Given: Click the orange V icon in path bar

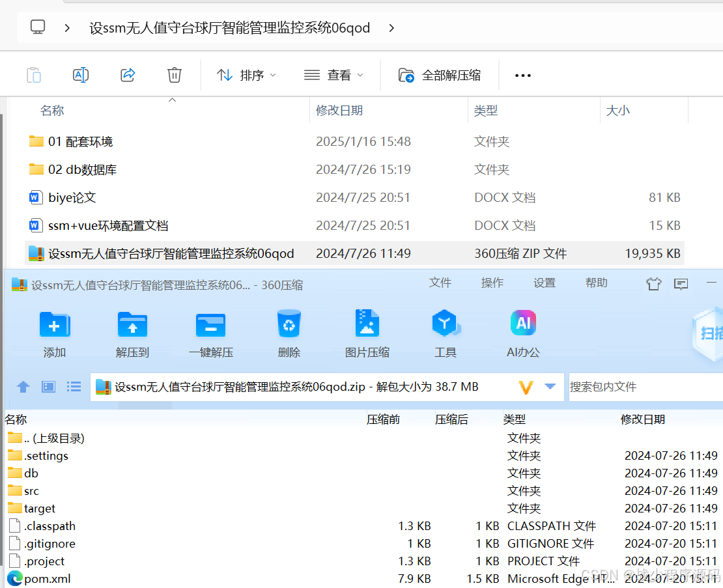Looking at the screenshot, I should 526,387.
